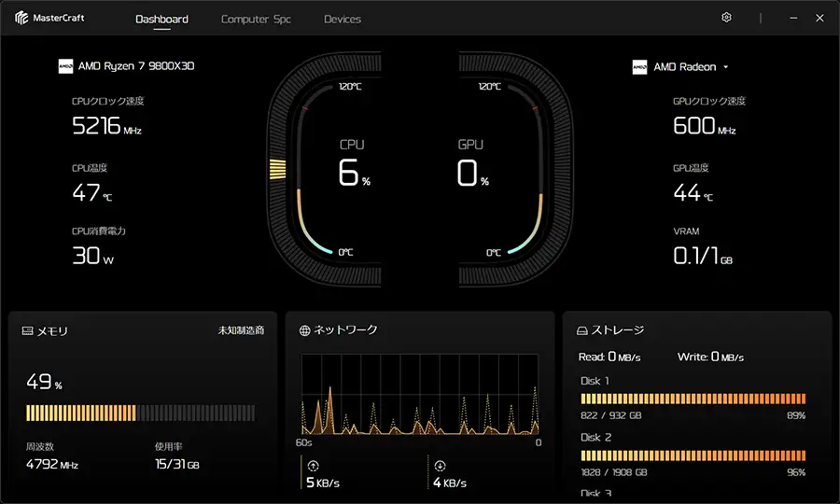
Task: Click the storage Write: 0 MB/s value
Action: coord(711,357)
